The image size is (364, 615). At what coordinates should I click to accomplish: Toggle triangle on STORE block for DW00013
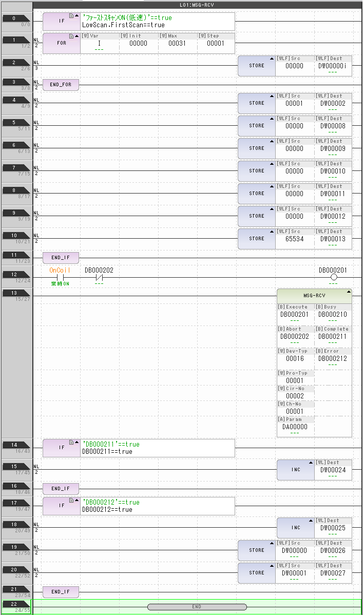272,232
